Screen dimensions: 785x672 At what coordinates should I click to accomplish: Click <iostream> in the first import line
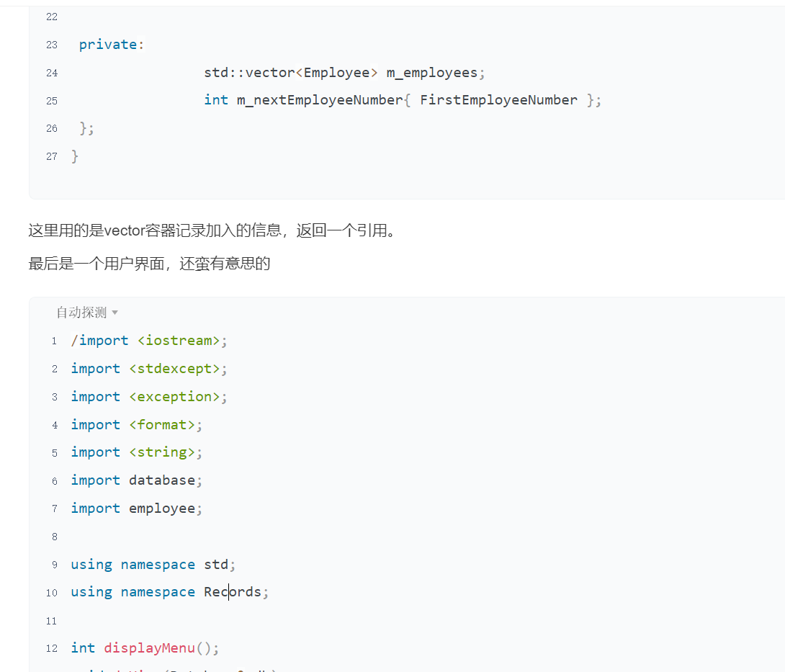(179, 341)
